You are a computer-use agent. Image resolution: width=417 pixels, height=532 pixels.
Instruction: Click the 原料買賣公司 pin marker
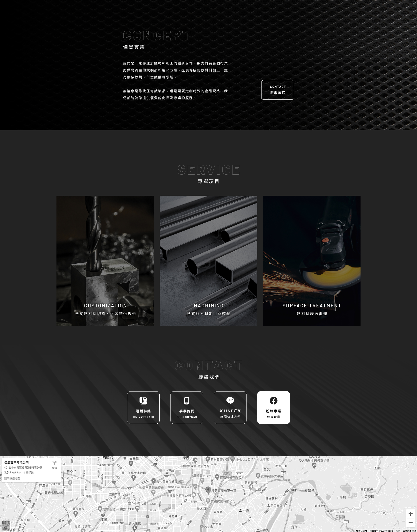click(x=208, y=459)
